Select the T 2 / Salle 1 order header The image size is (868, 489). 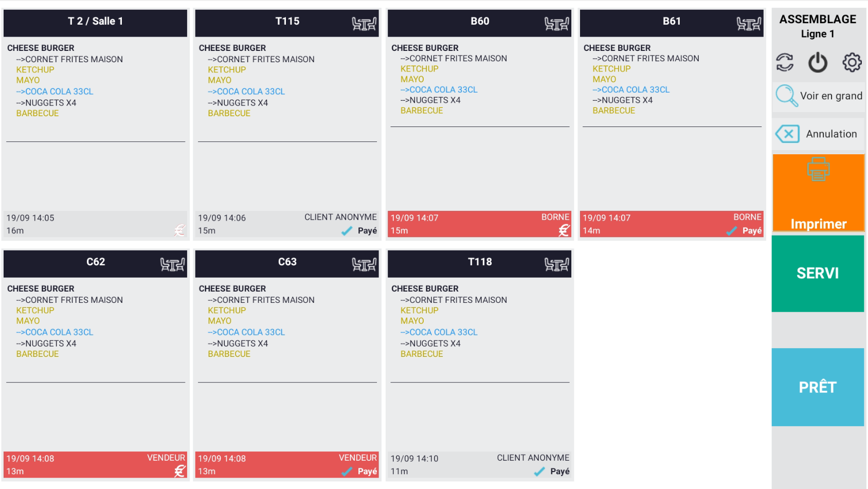(95, 22)
